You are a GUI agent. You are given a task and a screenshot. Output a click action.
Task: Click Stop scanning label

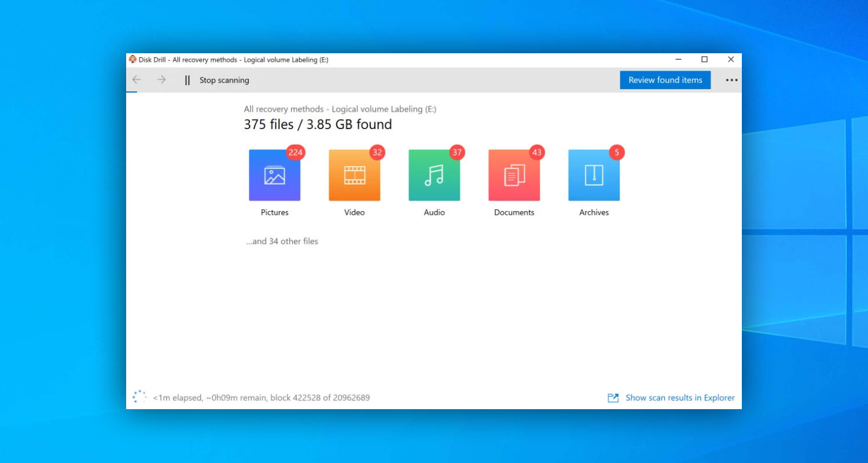(225, 80)
